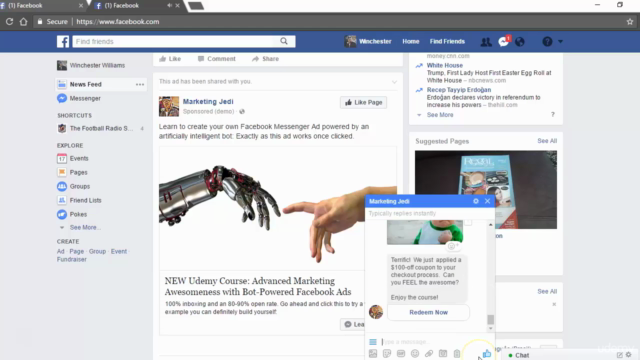Send a thumbs-up like in chat
Viewport: 640px width, 360px height.
point(487,353)
